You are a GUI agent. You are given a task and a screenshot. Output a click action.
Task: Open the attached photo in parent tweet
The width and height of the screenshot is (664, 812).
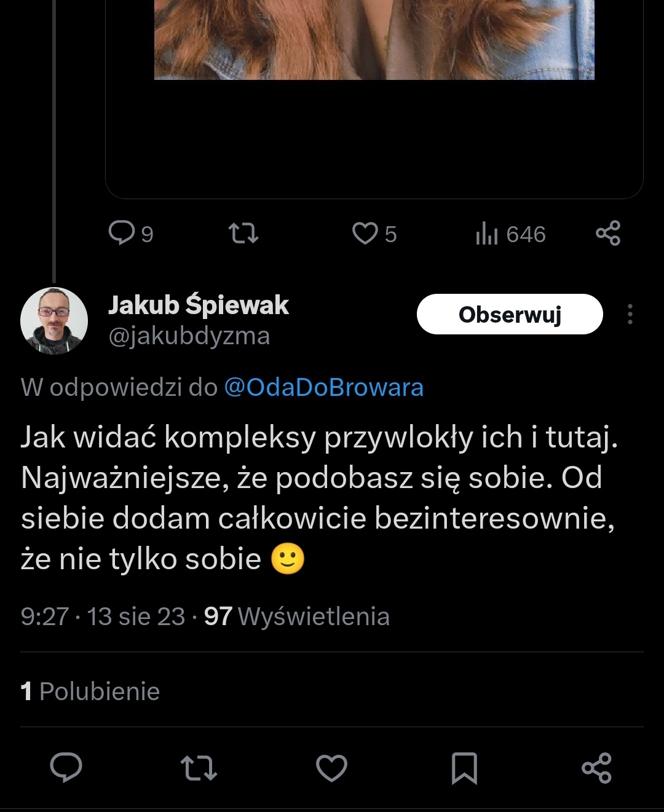coord(374,39)
